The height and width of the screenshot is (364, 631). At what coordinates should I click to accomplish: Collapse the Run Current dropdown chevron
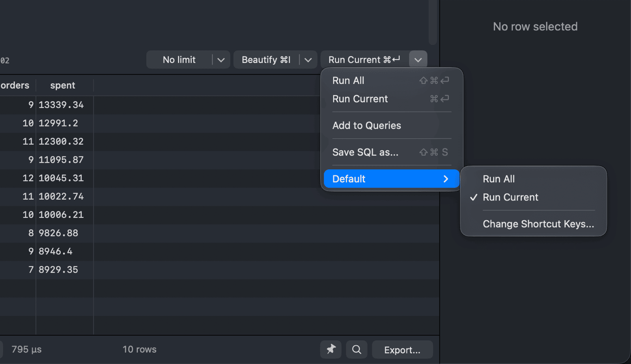point(418,60)
